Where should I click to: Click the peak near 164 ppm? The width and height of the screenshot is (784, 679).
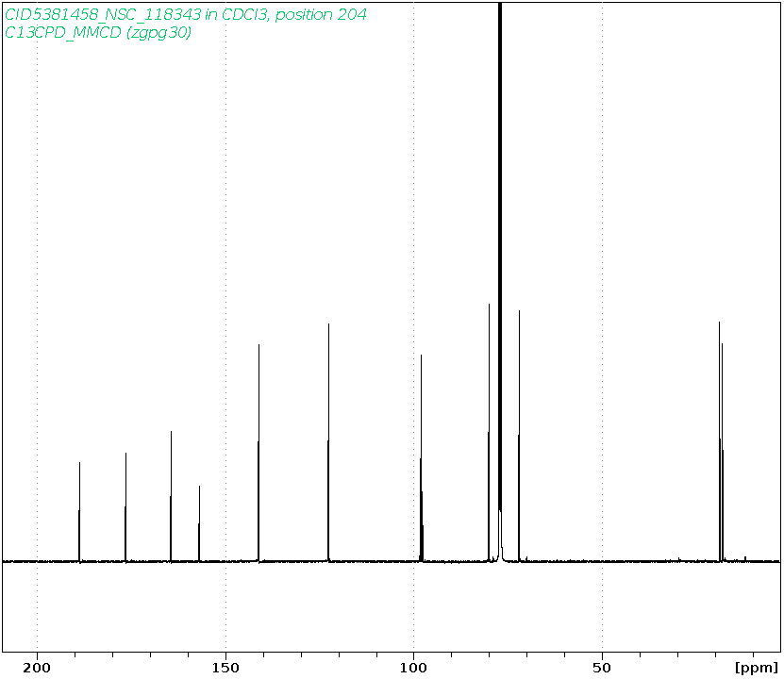(171, 497)
